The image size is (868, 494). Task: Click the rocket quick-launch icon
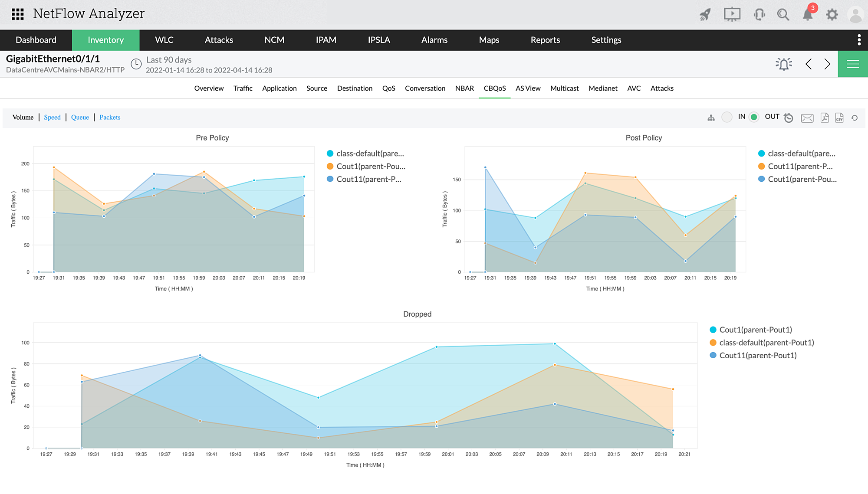(x=705, y=14)
